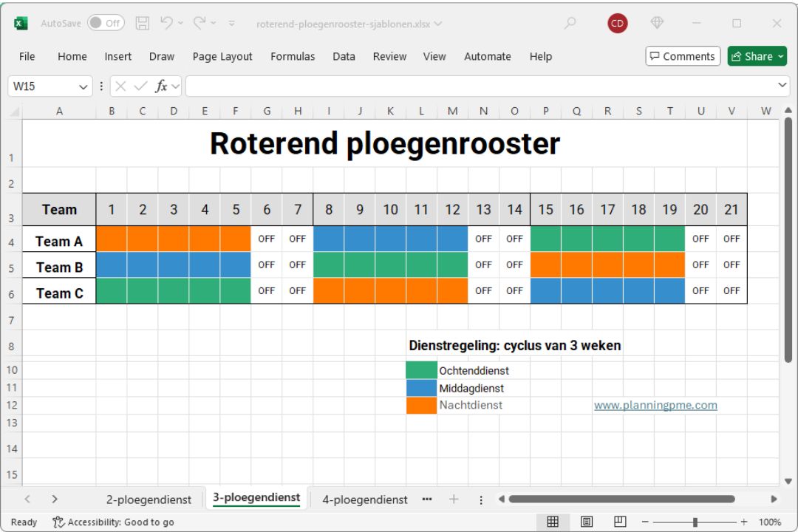Open the search magnifier in title bar
The image size is (798, 532).
pos(570,23)
